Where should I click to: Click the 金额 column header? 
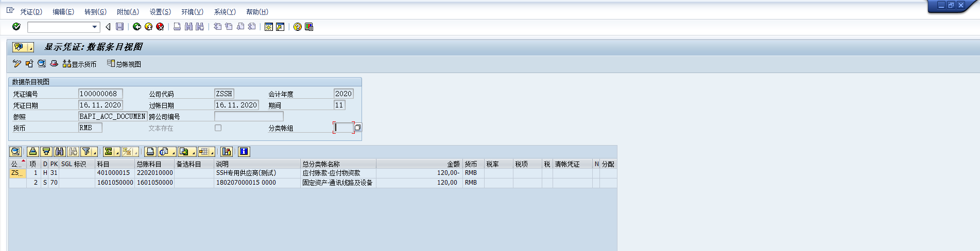[419, 164]
